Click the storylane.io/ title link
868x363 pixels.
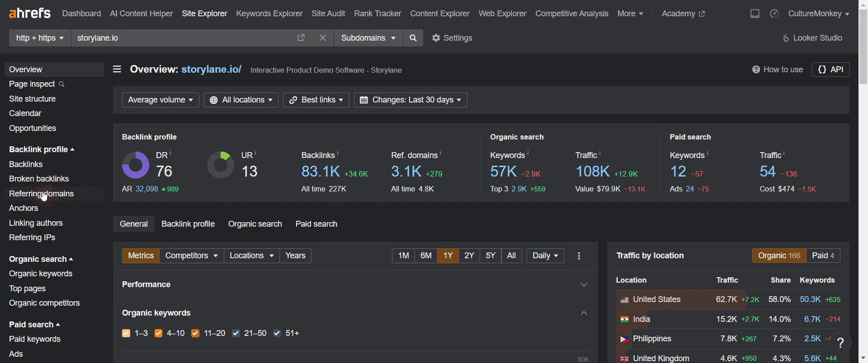[211, 69]
